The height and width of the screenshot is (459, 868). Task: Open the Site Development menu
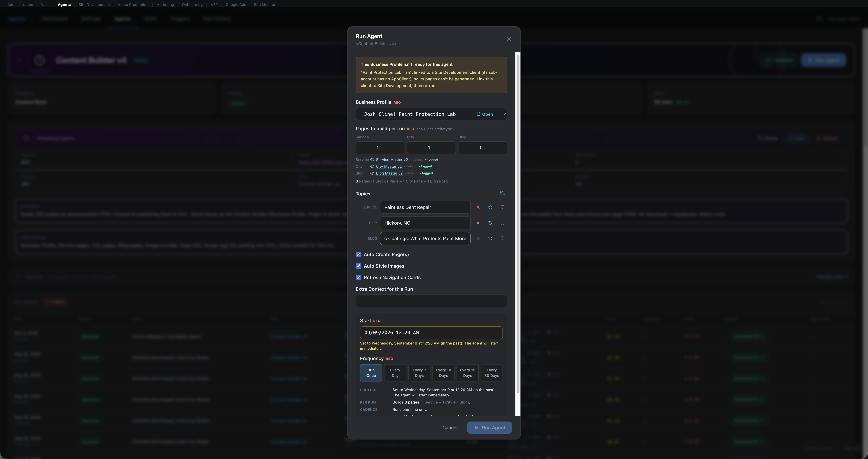point(94,5)
